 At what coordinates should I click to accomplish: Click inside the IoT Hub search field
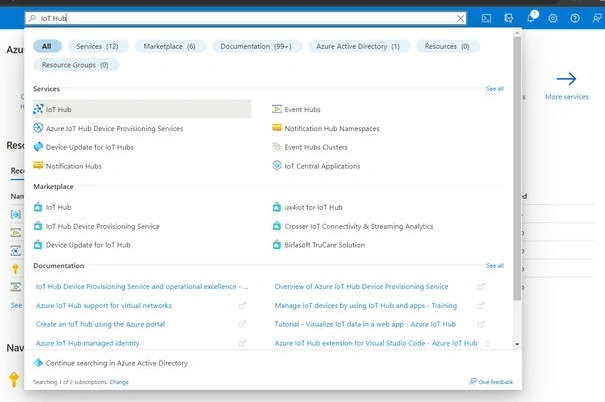(x=245, y=18)
